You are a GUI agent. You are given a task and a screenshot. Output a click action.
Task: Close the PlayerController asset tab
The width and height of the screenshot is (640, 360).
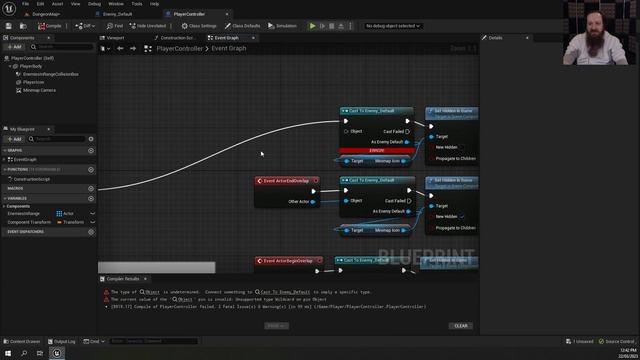click(227, 14)
